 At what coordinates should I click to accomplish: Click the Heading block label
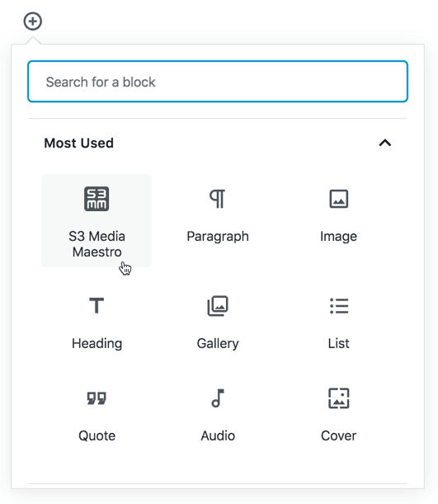[97, 344]
